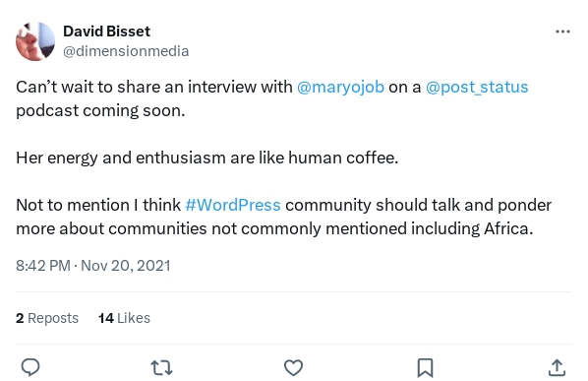
Task: Open the 8:42 PM timestamp link
Action: pos(43,266)
